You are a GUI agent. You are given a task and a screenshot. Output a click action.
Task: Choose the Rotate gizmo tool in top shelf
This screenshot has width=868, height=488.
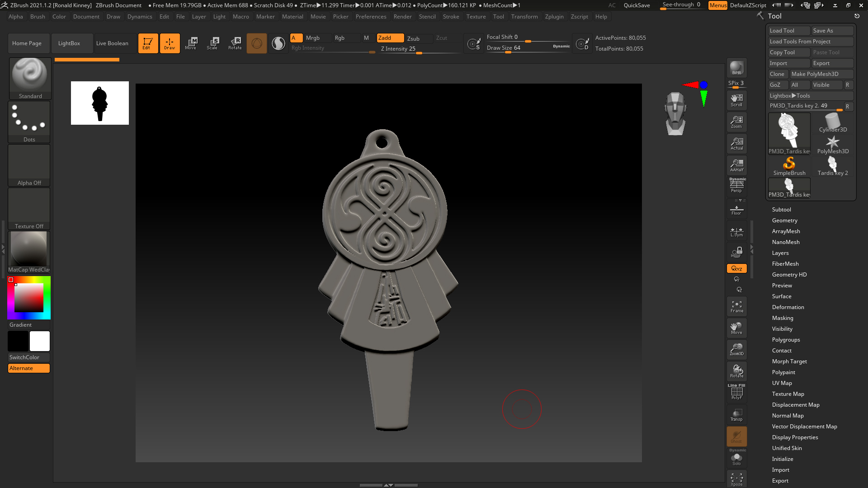[235, 43]
